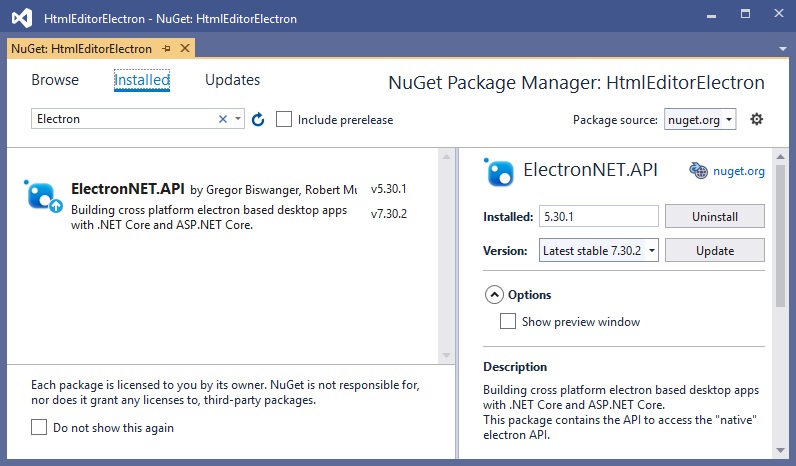Click the ElectronNET.API list package icon

(43, 196)
